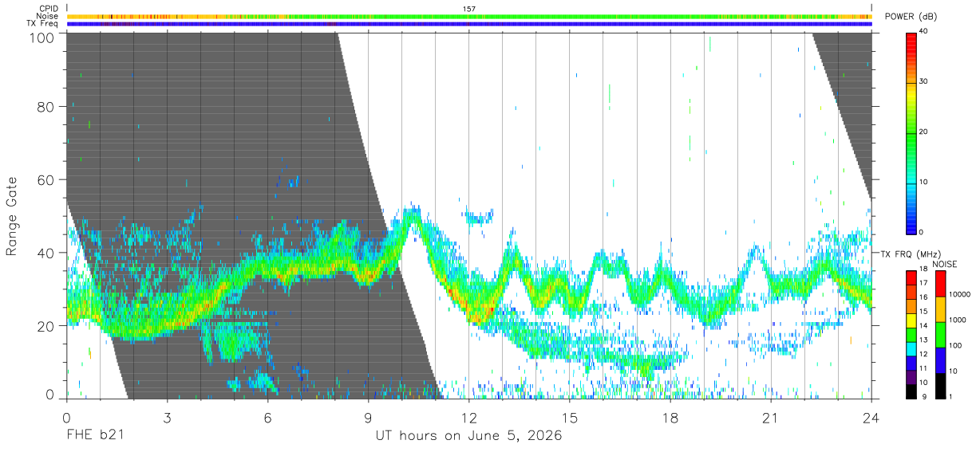
Task: Click the power colorbar gradient
Action: click(x=912, y=132)
